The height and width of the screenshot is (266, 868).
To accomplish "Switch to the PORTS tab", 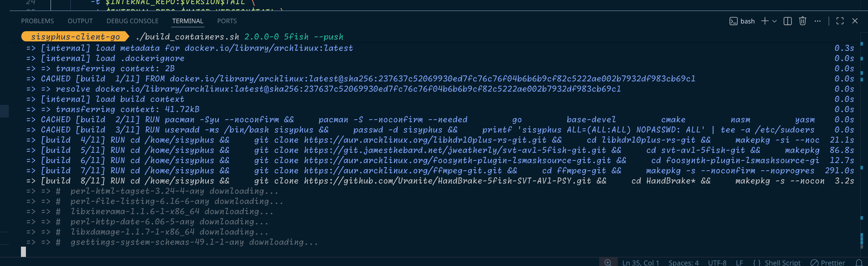I will [227, 21].
